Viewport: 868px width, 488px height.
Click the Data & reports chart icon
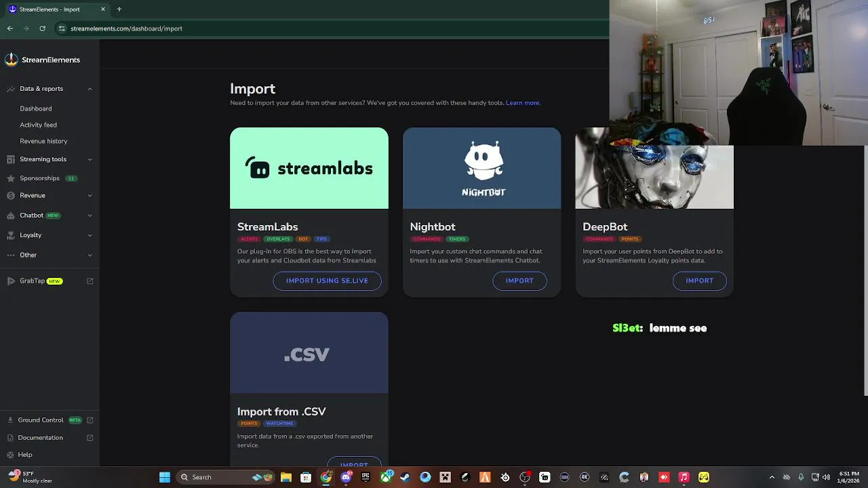tap(11, 89)
